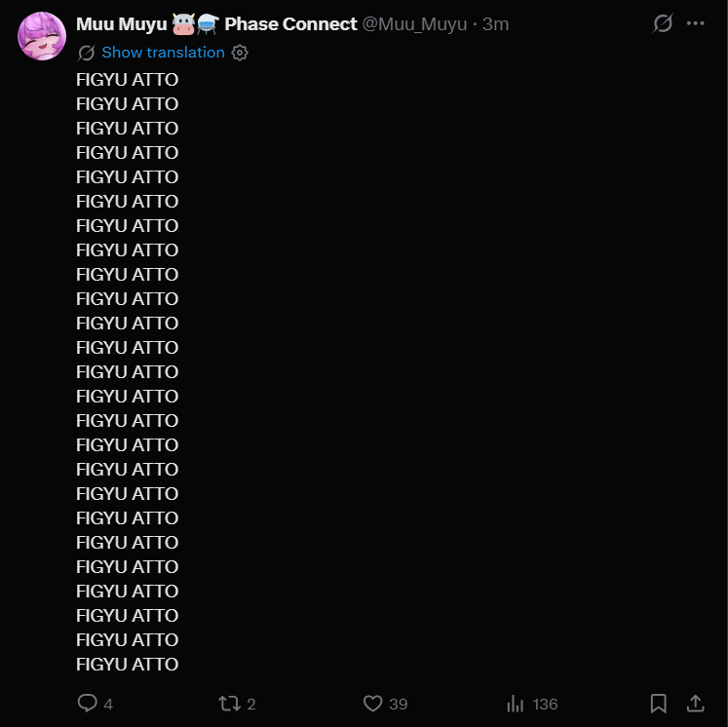Viewport: 728px width, 727px height.
Task: Click the Grok icon beside Show translation
Action: click(x=87, y=53)
